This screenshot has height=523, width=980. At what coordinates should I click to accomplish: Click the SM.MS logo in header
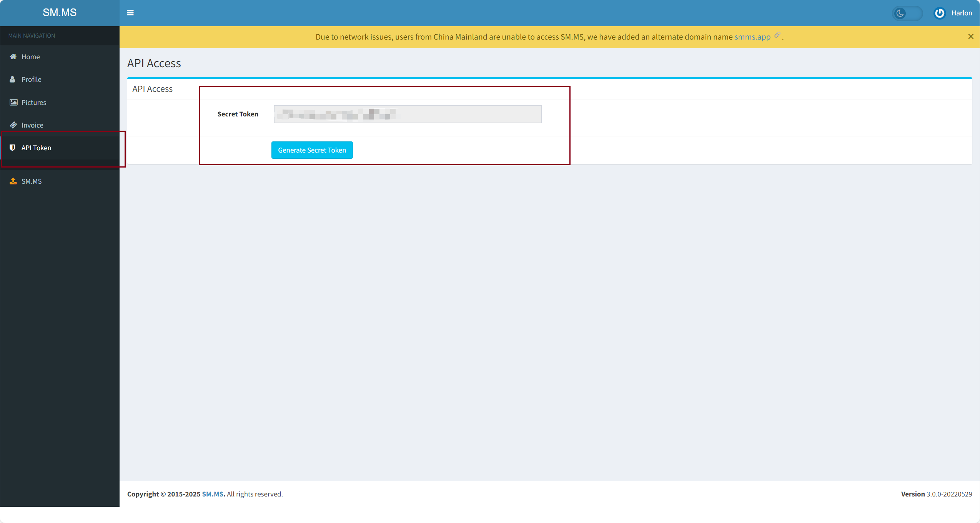(x=60, y=13)
